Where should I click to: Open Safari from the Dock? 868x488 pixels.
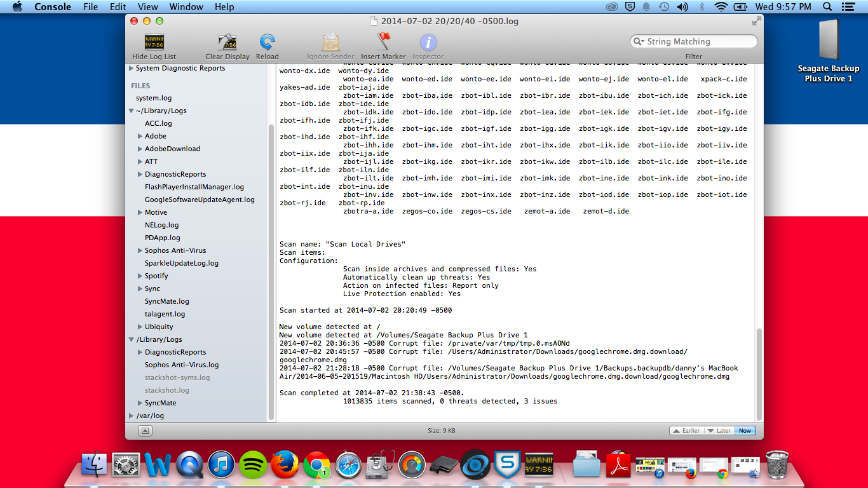coord(348,464)
